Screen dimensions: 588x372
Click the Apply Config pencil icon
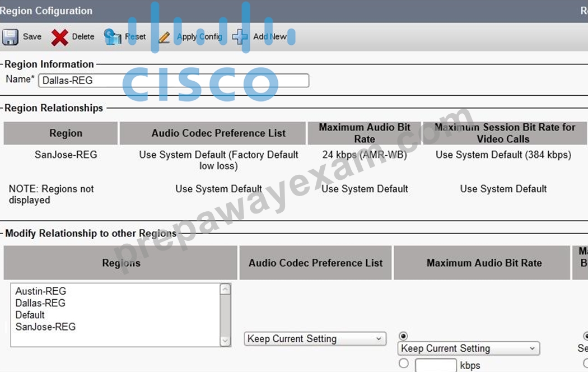click(164, 37)
